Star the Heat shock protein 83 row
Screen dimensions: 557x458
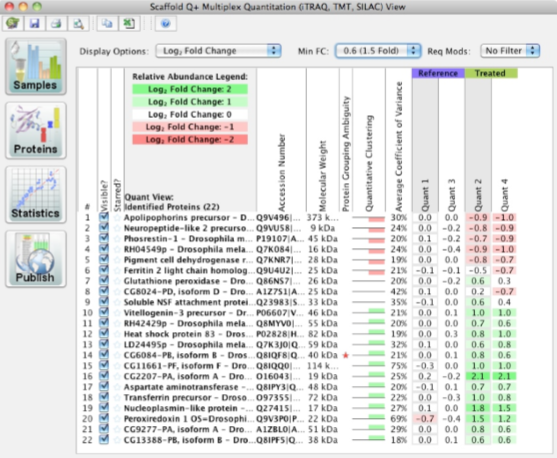[x=117, y=334]
